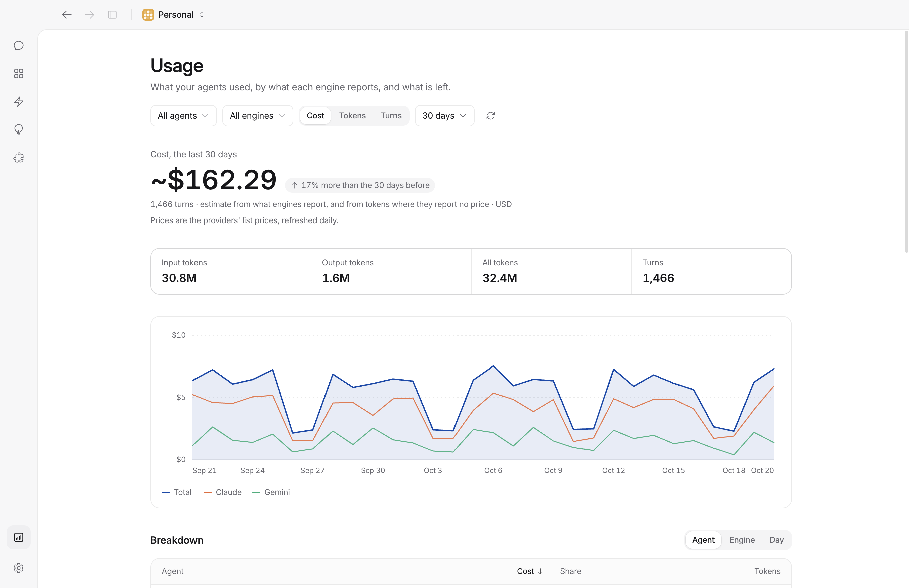The image size is (909, 588).
Task: Click the orange Personal workspace icon
Action: [x=148, y=15]
